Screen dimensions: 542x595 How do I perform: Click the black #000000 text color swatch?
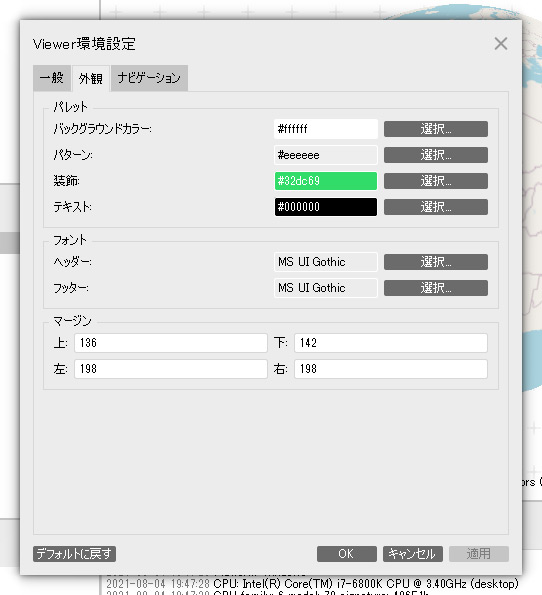[x=326, y=207]
